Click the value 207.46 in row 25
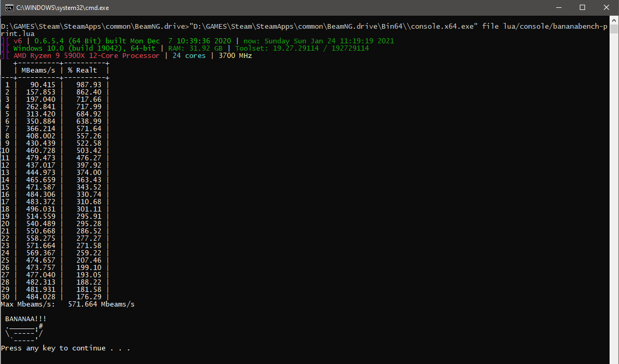The height and width of the screenshot is (364, 619). coord(89,260)
